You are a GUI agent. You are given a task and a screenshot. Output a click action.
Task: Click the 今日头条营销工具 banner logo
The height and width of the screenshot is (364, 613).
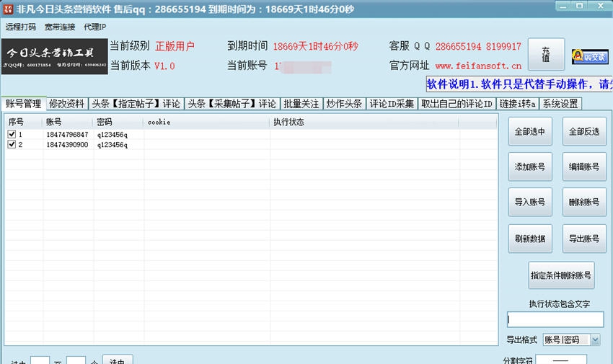tap(54, 56)
